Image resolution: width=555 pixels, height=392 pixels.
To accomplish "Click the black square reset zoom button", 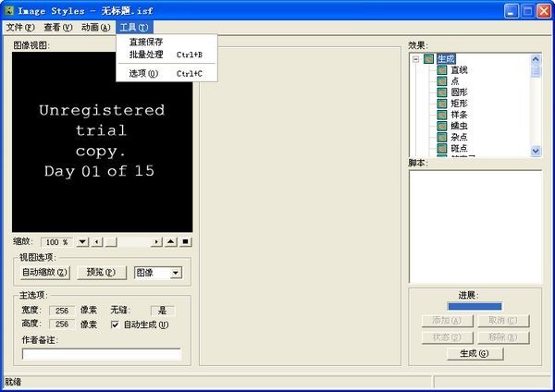I will [185, 242].
